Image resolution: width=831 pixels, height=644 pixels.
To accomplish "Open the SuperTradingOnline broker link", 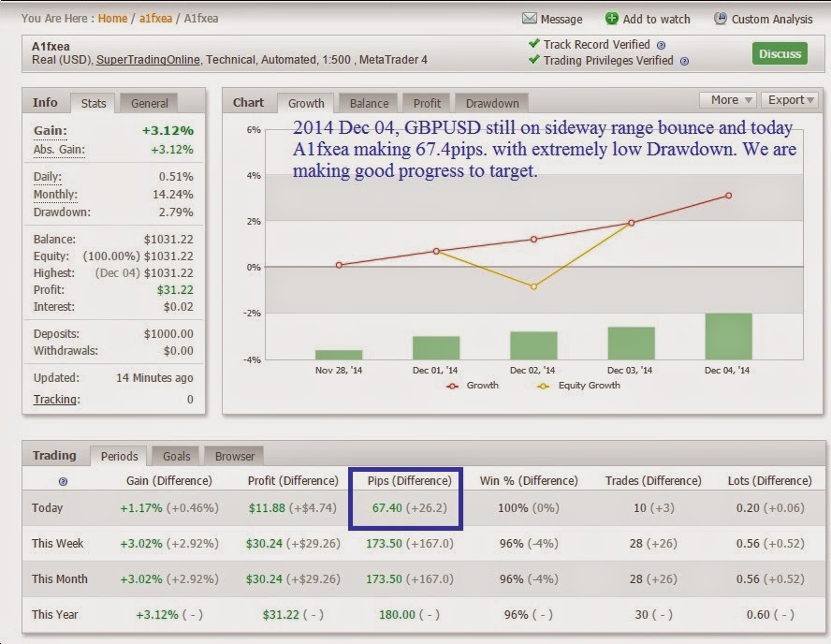I will point(148,60).
